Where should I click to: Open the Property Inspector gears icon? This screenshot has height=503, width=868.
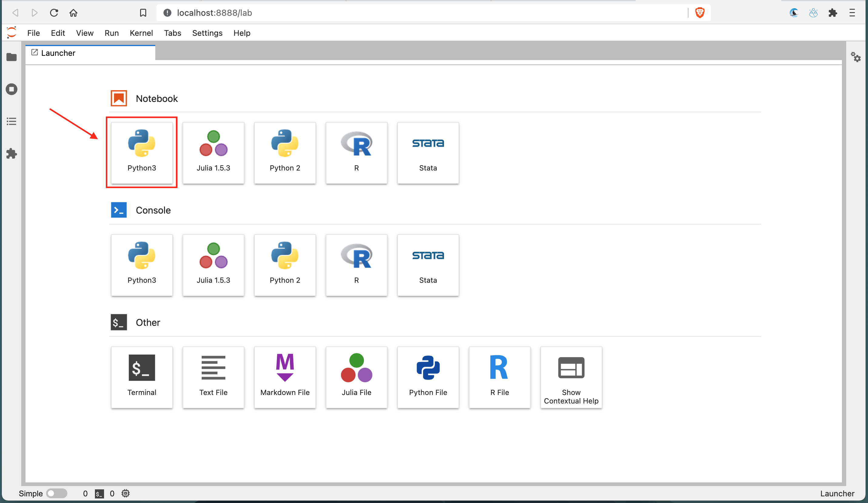856,57
